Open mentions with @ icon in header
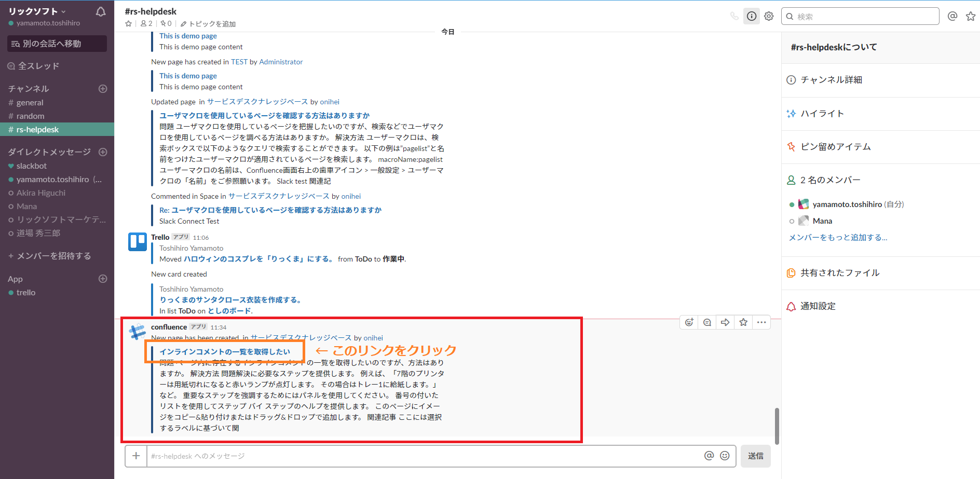 click(x=952, y=16)
